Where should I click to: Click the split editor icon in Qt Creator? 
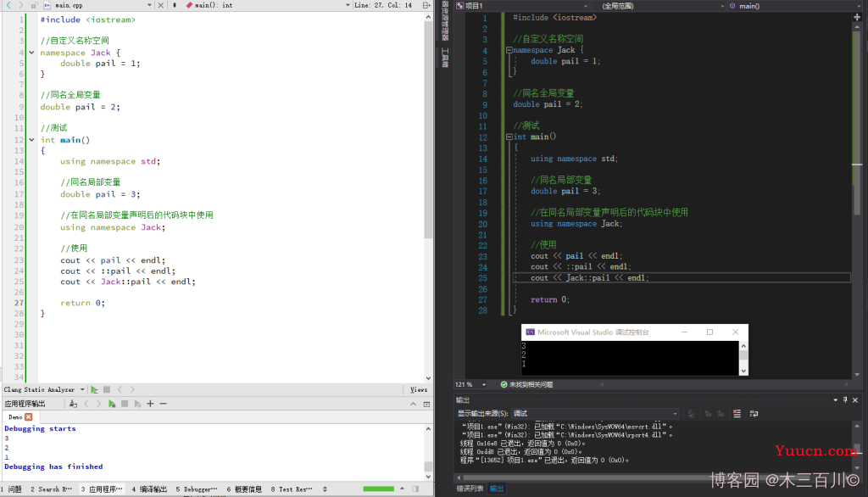(x=426, y=5)
